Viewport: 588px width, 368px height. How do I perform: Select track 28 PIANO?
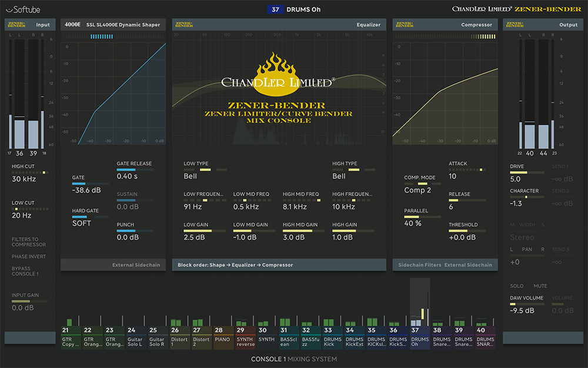pos(222,338)
